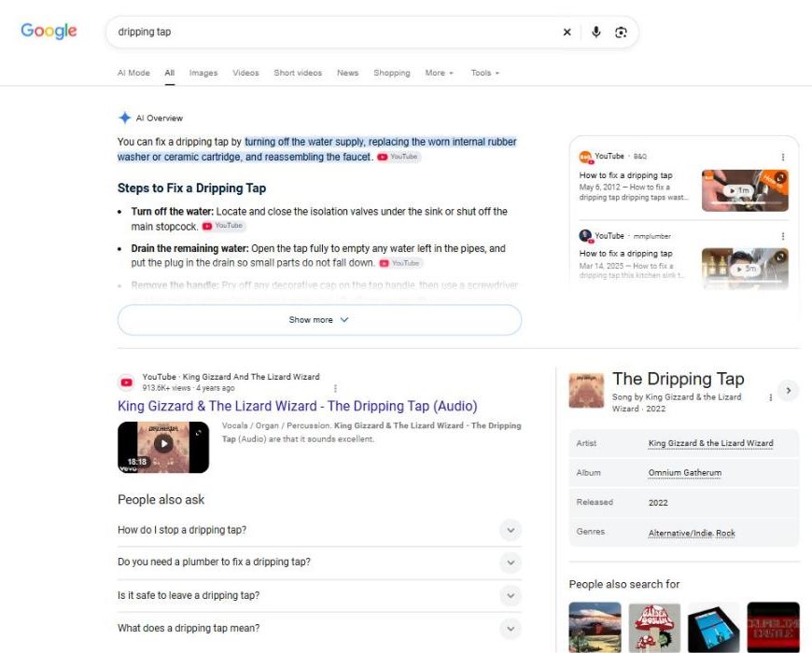812x653 pixels.
Task: Open mmplumber video options three dots
Action: [783, 236]
